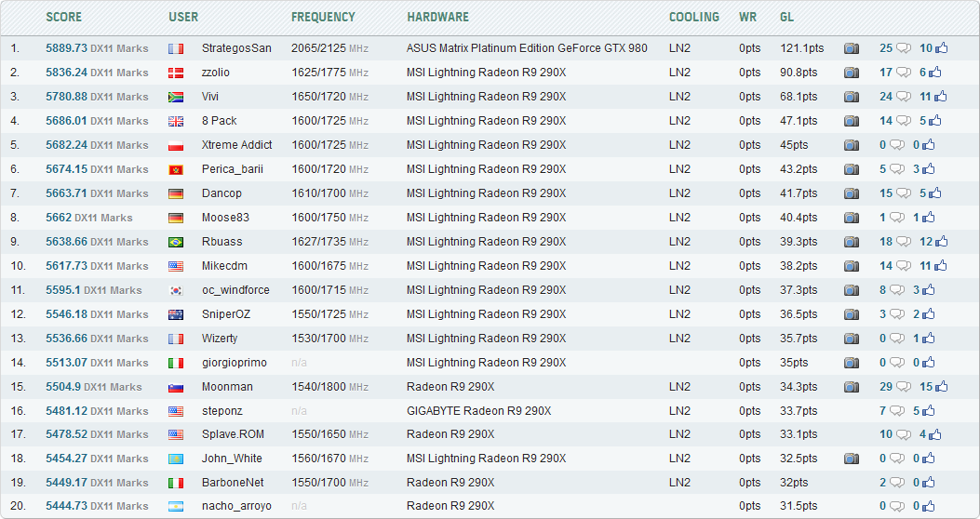Like Moonman's score with thumbs-up
980x519 pixels.
(941, 387)
